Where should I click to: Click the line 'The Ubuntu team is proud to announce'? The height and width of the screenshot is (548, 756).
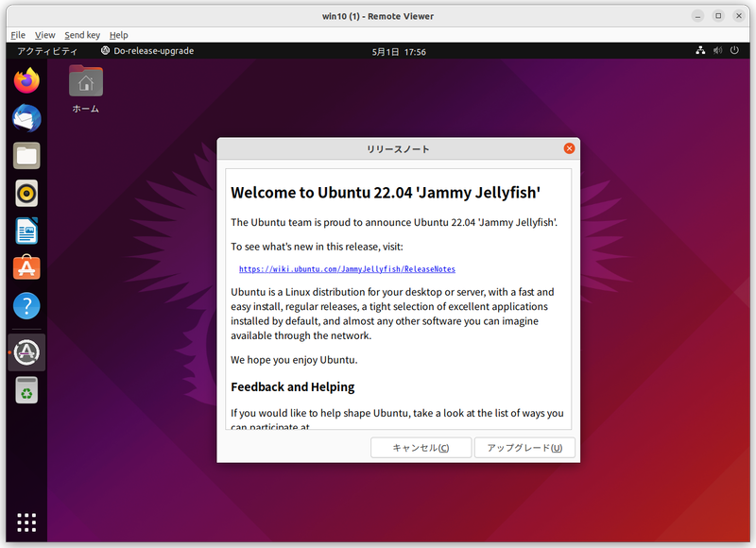[394, 223]
